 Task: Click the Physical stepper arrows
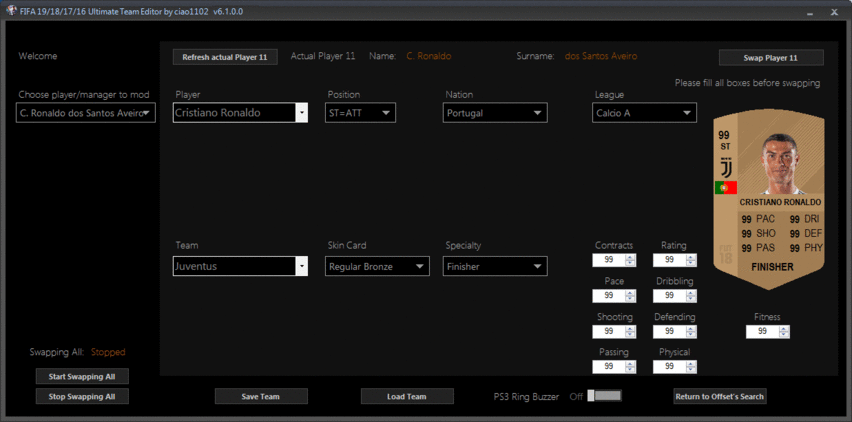pos(691,367)
